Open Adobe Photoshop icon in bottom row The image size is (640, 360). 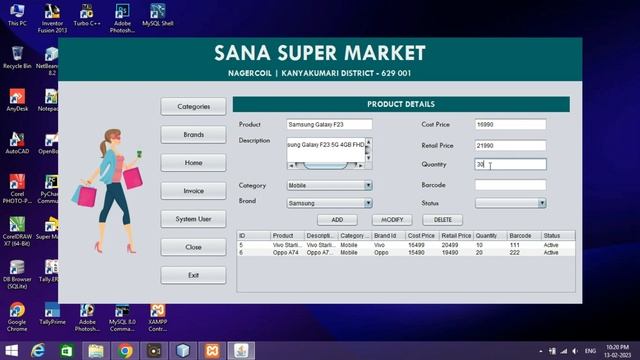pyautogui.click(x=87, y=317)
